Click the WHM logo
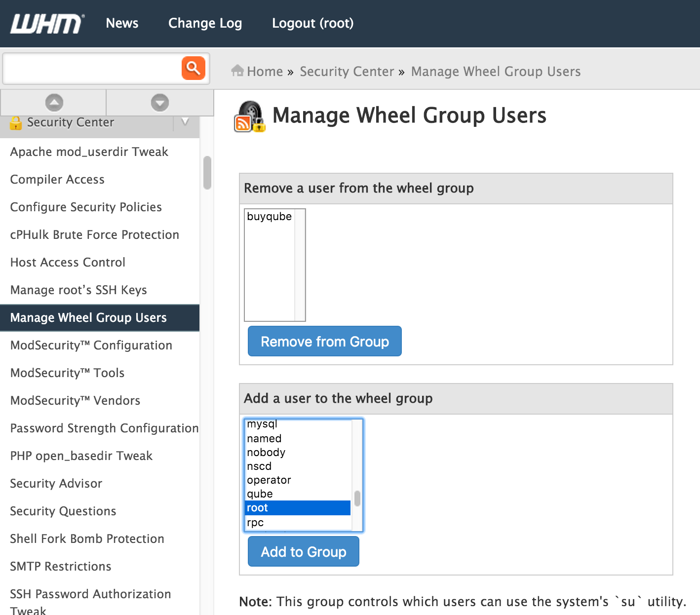Image resolution: width=700 pixels, height=615 pixels. (x=46, y=23)
